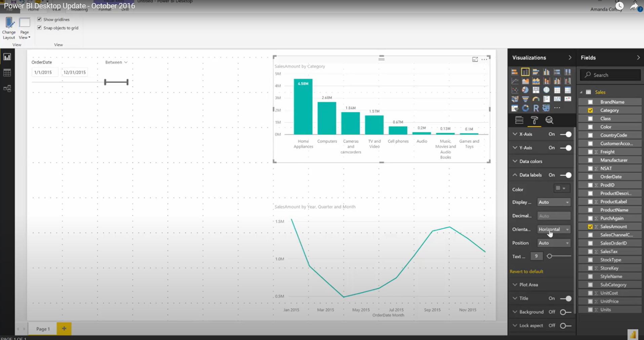
Task: Select the R script visual icon
Action: (536, 108)
